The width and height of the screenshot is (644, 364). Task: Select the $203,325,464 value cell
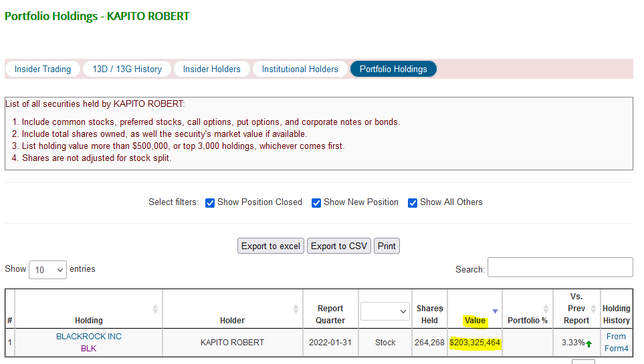click(x=475, y=342)
